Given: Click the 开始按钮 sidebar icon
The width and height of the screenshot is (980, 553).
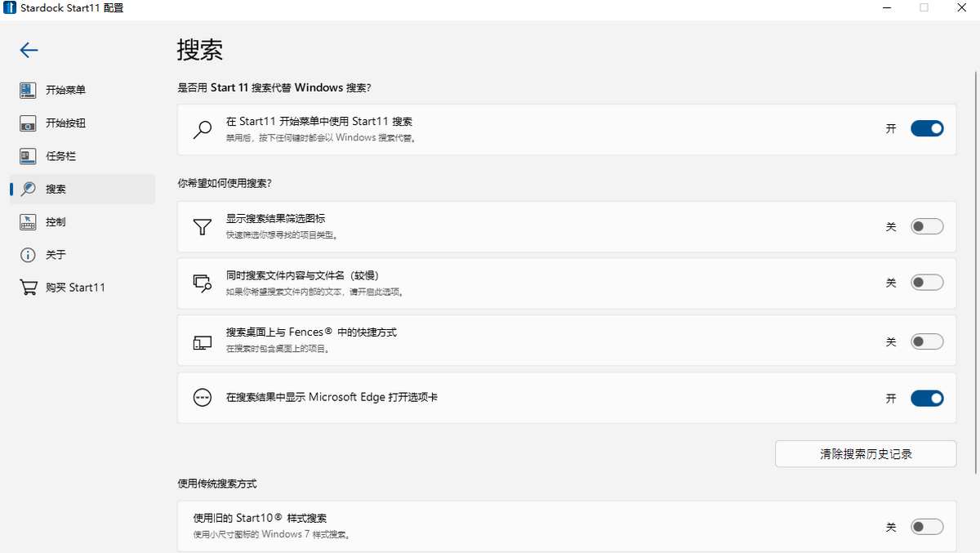Looking at the screenshot, I should pos(28,123).
